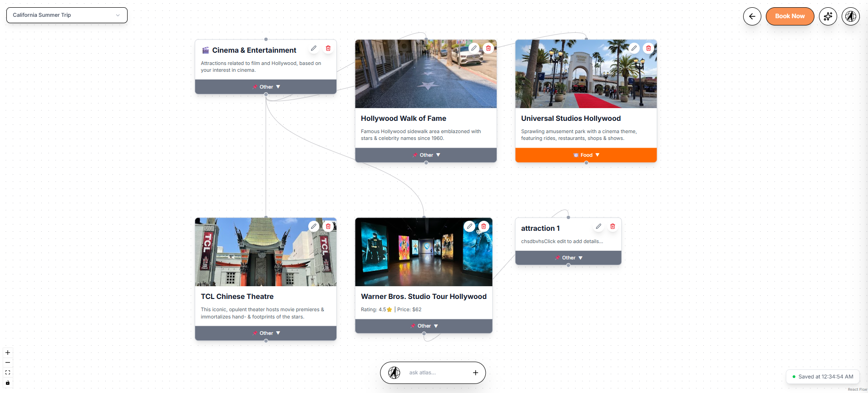Go back with the arrow button
Viewport: 868px width, 393px height.
click(x=752, y=16)
